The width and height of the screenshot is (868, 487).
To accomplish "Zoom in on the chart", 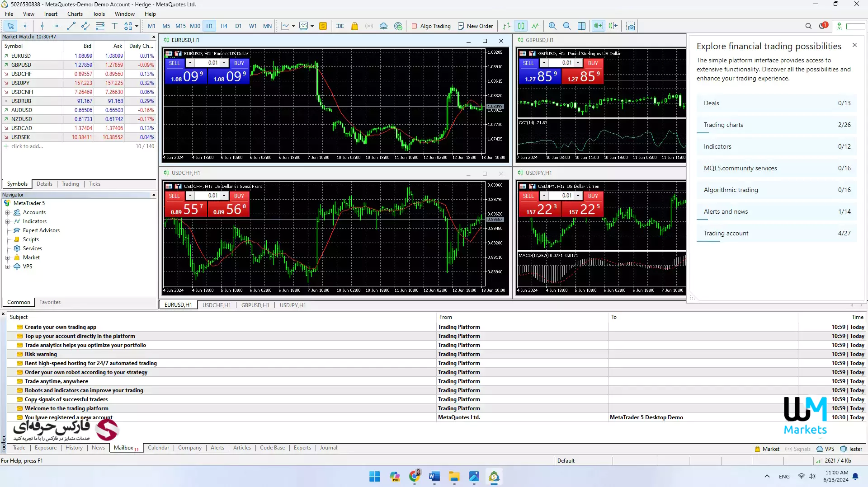I will [552, 26].
